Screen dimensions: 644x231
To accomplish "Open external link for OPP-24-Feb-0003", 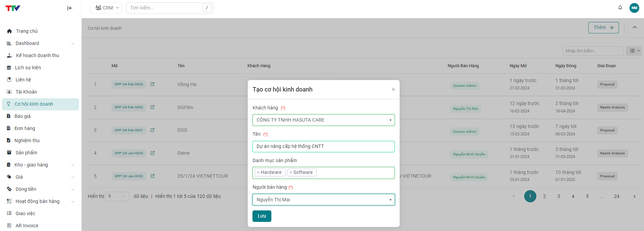I will (152, 84).
